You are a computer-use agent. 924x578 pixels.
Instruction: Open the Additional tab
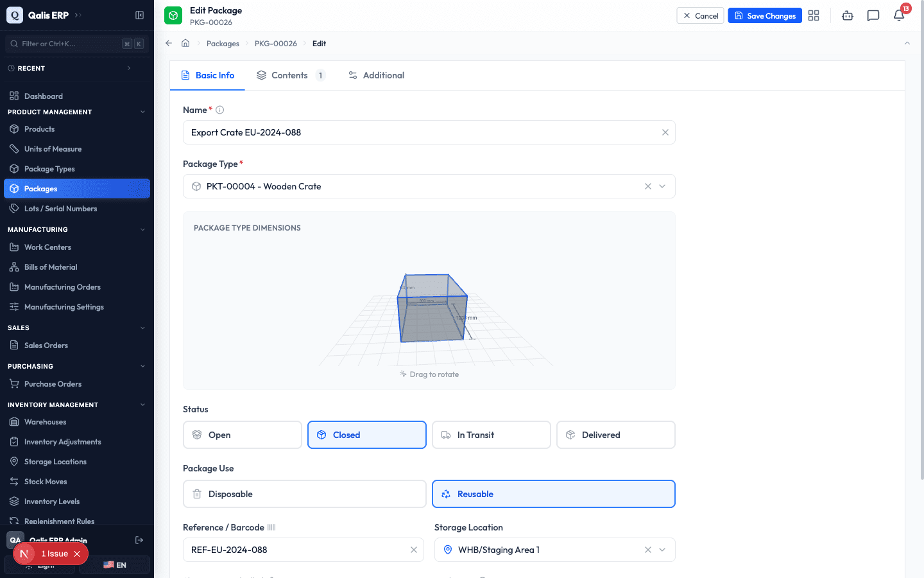point(377,75)
